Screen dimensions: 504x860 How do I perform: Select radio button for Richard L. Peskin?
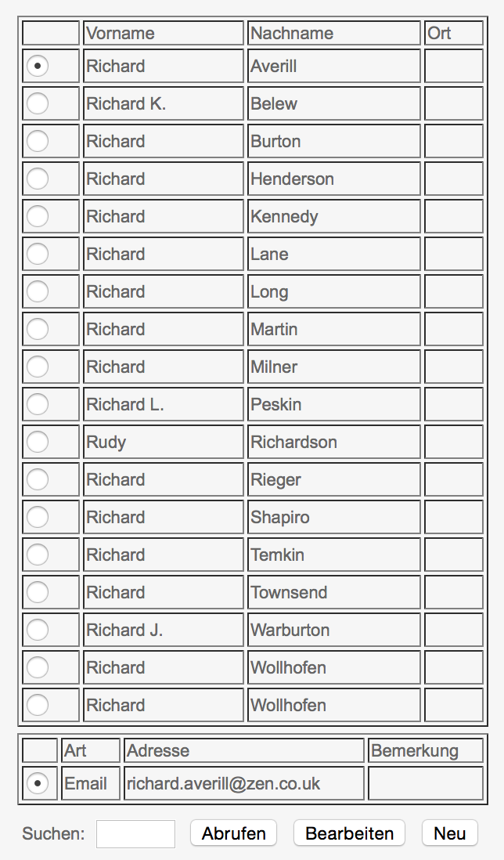38,404
